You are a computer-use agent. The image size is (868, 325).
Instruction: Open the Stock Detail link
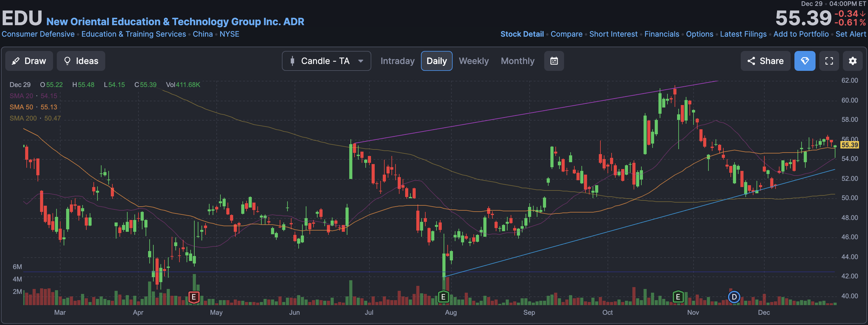(522, 34)
